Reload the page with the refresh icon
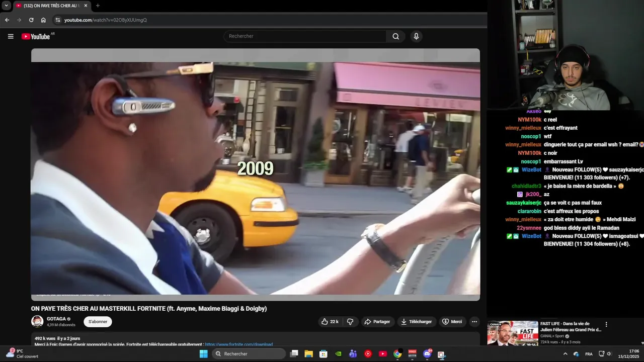 point(31,20)
